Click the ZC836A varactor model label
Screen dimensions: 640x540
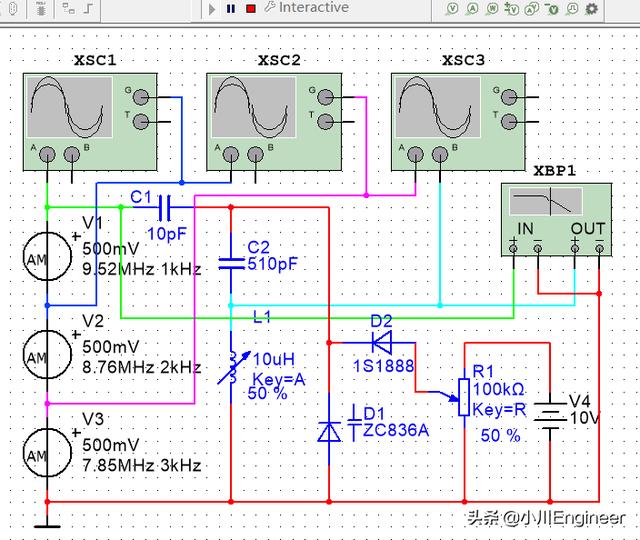pos(396,430)
